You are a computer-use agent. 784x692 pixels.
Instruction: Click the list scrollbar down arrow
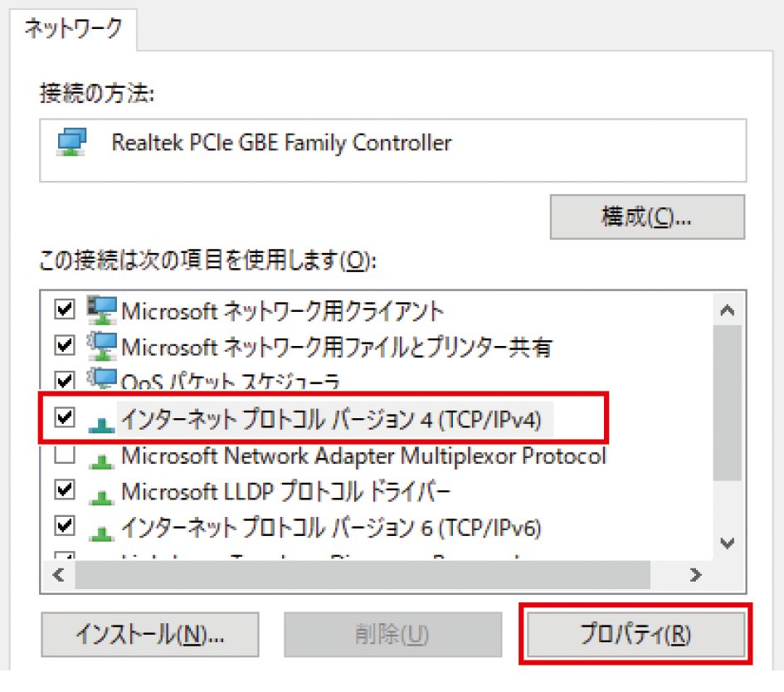(x=728, y=543)
